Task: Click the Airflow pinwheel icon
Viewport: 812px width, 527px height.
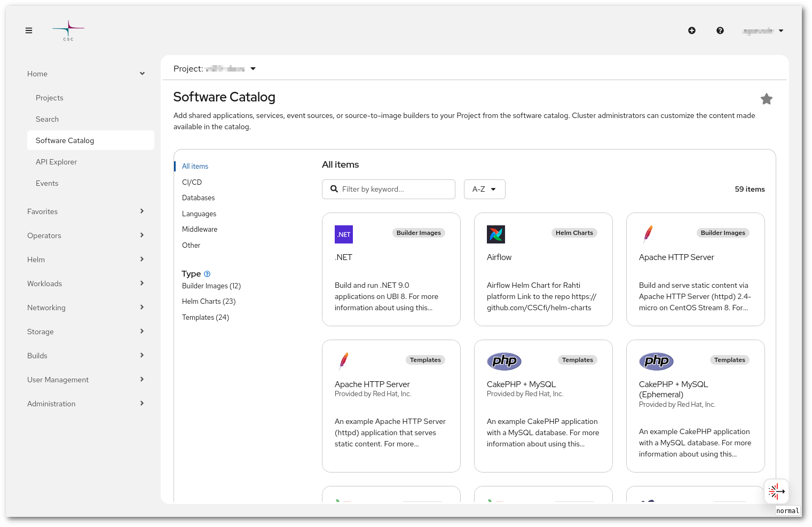Action: pos(495,234)
